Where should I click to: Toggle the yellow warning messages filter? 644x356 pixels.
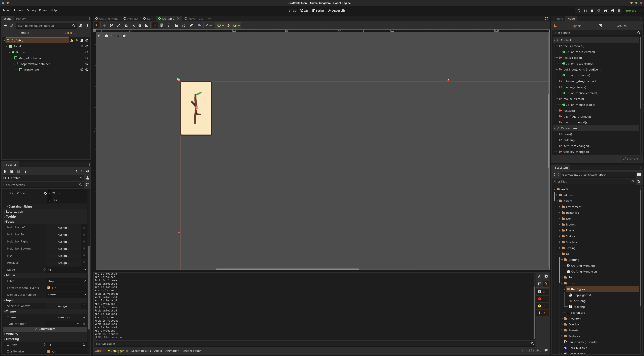click(542, 306)
